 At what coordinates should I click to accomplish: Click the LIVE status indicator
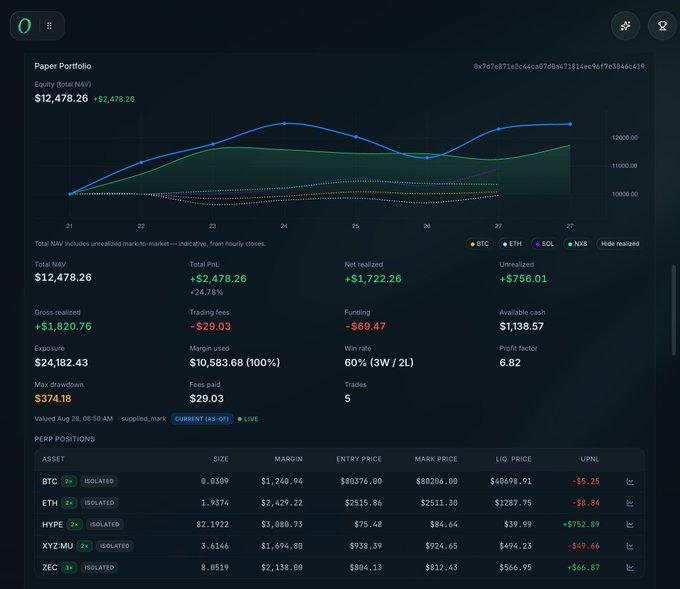(248, 419)
